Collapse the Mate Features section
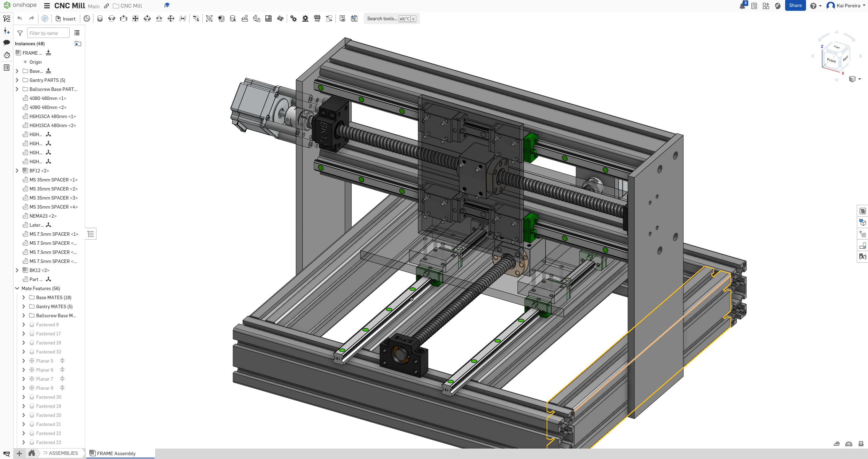The image size is (868, 459). pos(17,288)
